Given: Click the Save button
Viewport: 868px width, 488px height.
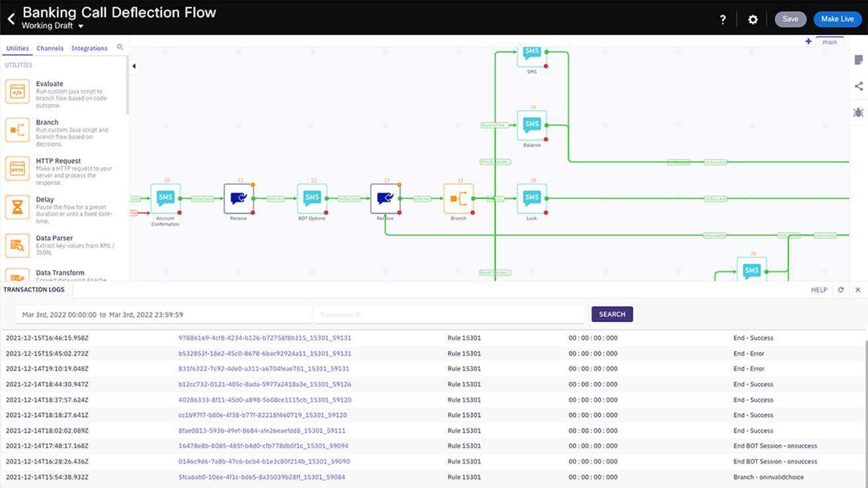Looking at the screenshot, I should 791,19.
